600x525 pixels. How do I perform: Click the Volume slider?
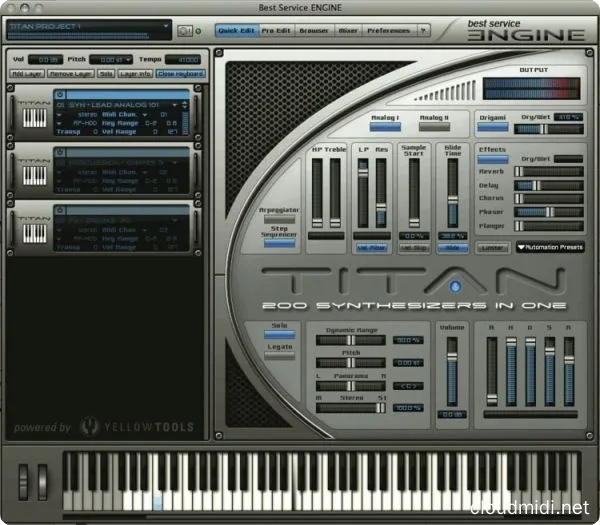(x=452, y=370)
